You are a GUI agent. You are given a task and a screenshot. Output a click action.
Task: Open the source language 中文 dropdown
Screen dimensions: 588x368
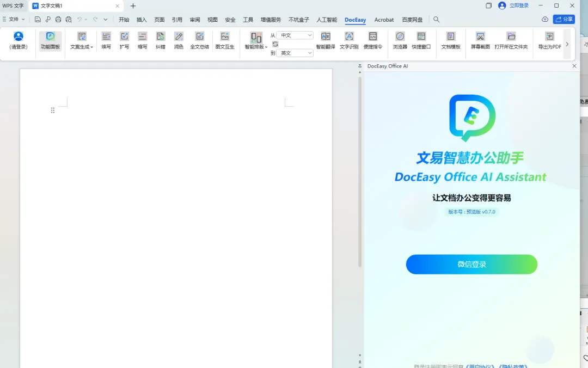295,35
